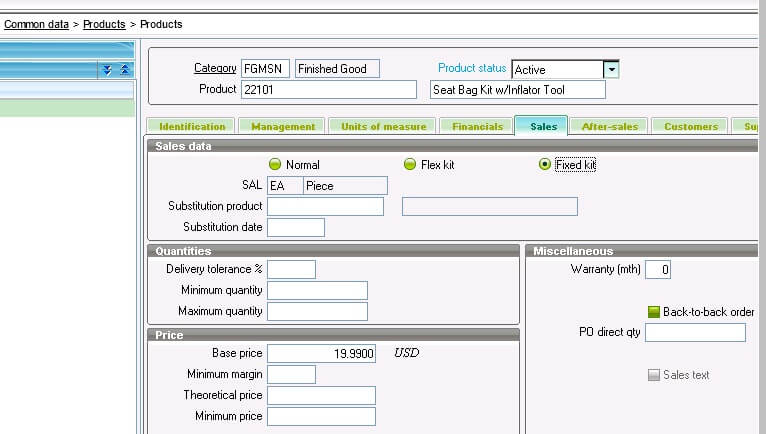Click the collapse-all double up arrow icon
Viewport: 766px width, 434px height.
(124, 70)
